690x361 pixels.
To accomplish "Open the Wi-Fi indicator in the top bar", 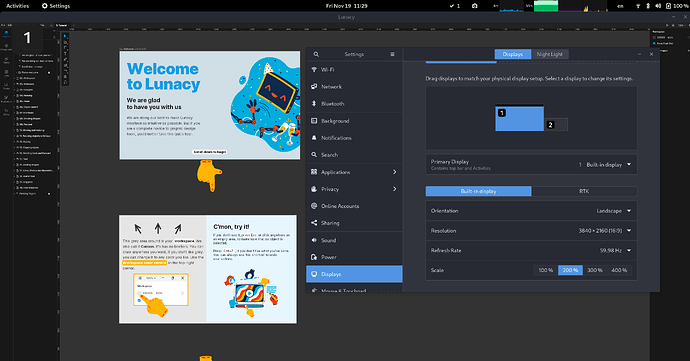I will [638, 6].
